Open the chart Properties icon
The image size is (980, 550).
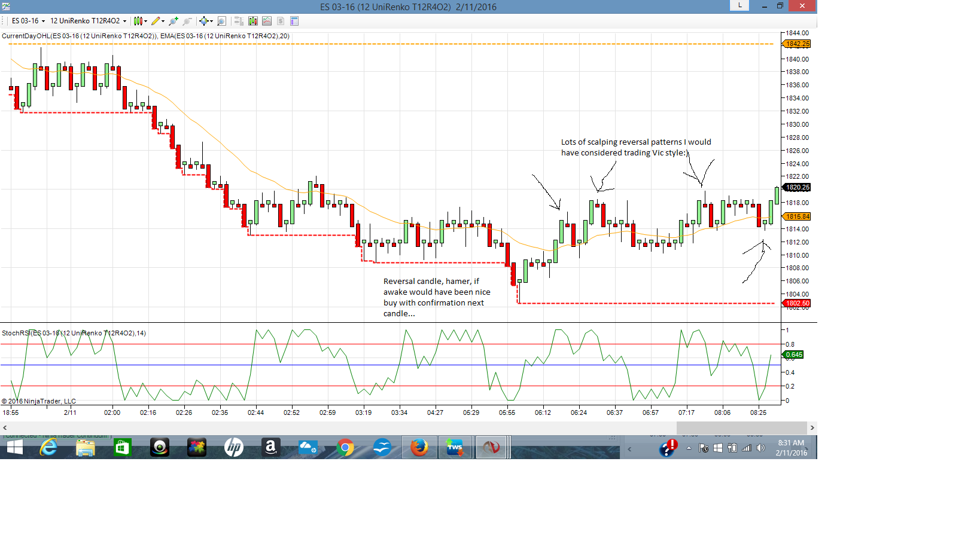tap(294, 21)
